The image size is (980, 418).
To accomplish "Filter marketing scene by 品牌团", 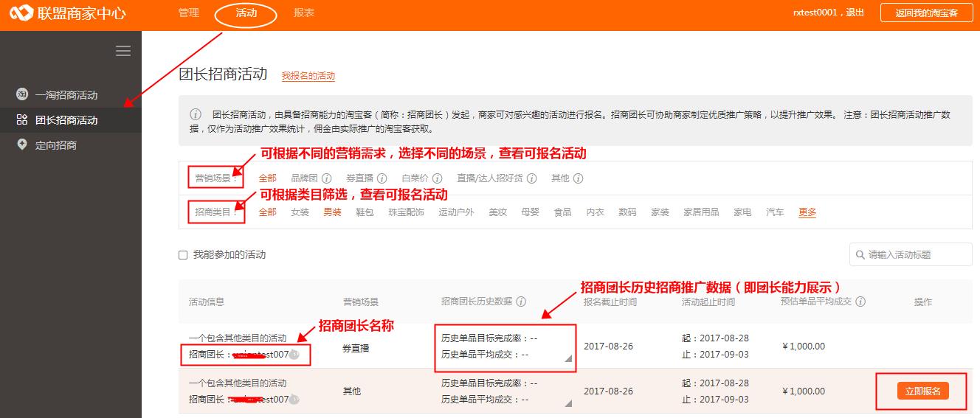I will click(304, 178).
